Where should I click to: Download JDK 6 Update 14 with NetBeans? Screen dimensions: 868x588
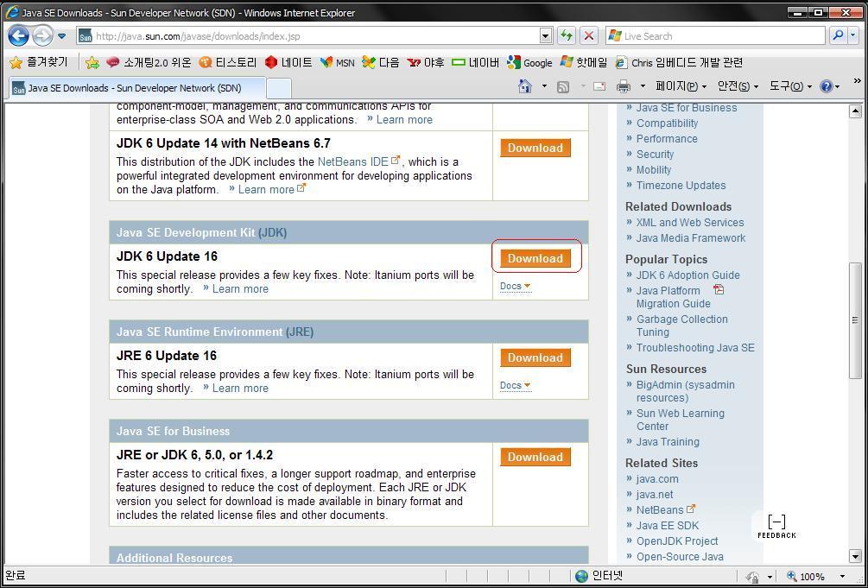point(535,148)
